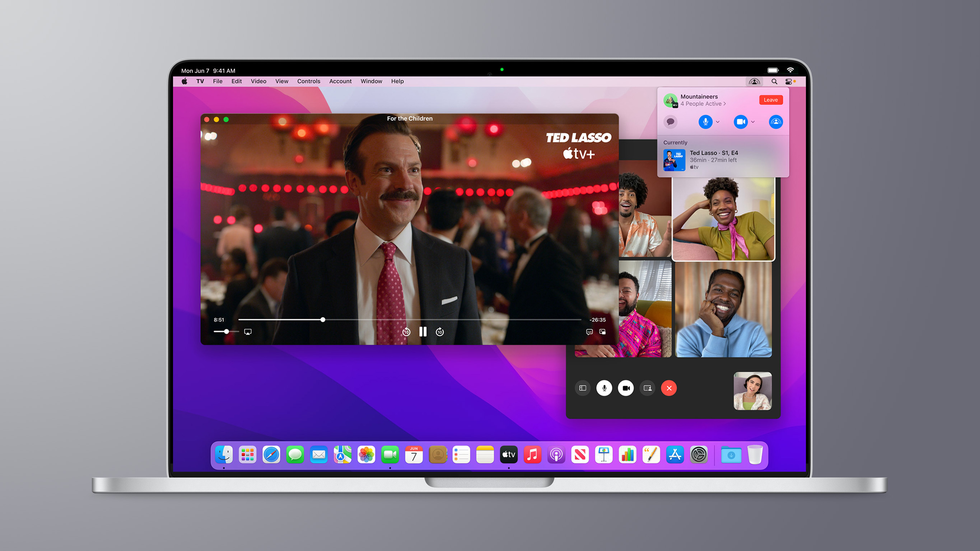Screen dimensions: 980x551
Task: Click the Mountaineers group avatar
Action: [670, 100]
